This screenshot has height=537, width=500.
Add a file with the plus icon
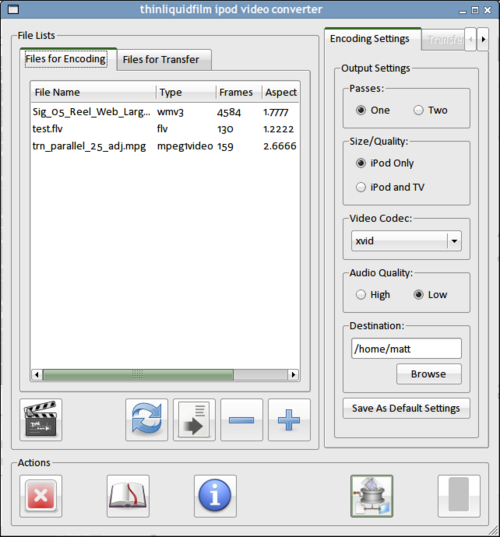coord(289,420)
